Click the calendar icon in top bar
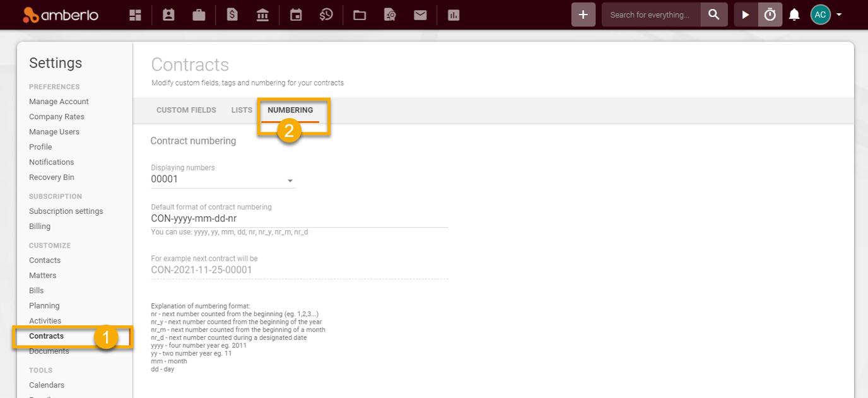The width and height of the screenshot is (868, 398). (296, 15)
